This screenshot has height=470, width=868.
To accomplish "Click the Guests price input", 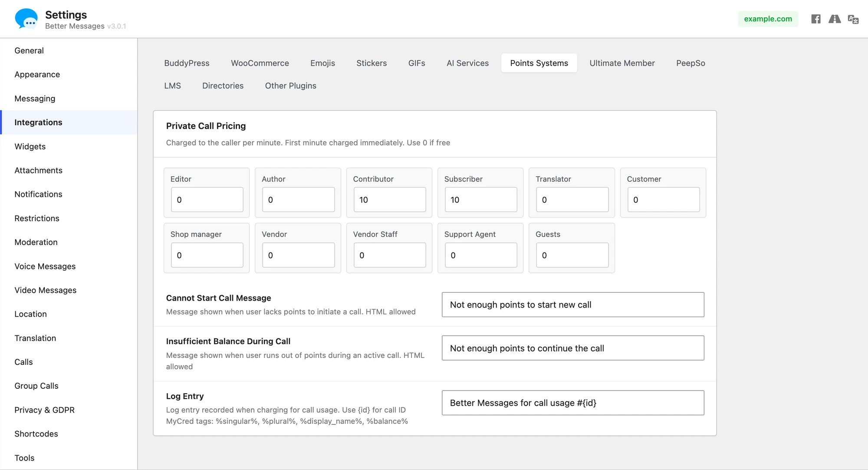I will coord(572,255).
